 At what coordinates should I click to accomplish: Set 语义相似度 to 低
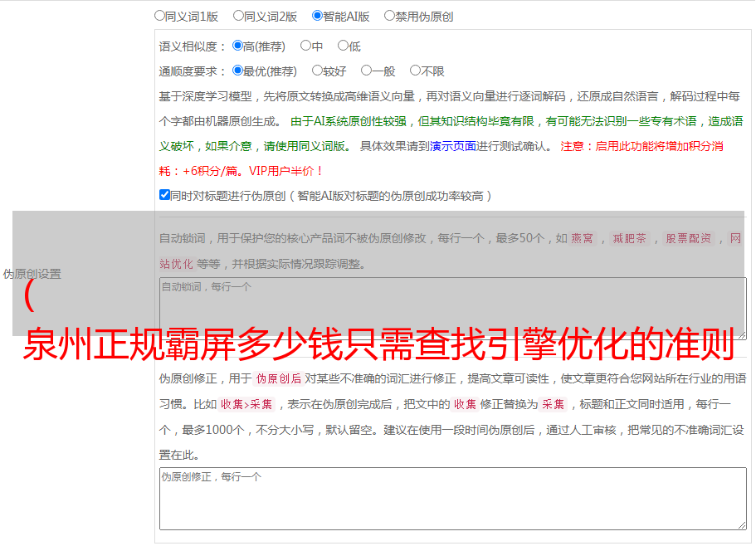[x=343, y=46]
